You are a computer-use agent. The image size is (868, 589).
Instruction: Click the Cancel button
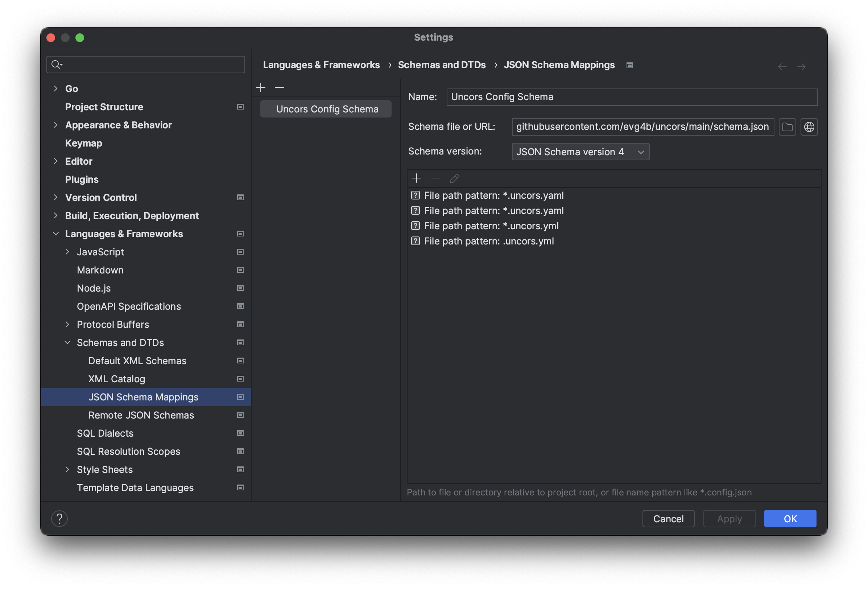[x=668, y=518]
